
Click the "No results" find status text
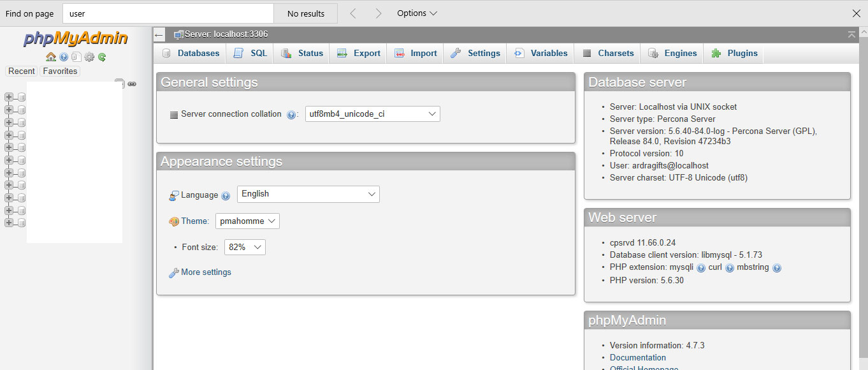click(306, 13)
